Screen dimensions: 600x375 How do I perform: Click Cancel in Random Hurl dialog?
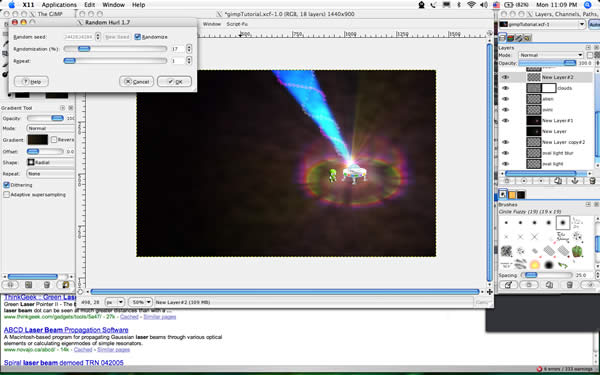click(x=137, y=82)
